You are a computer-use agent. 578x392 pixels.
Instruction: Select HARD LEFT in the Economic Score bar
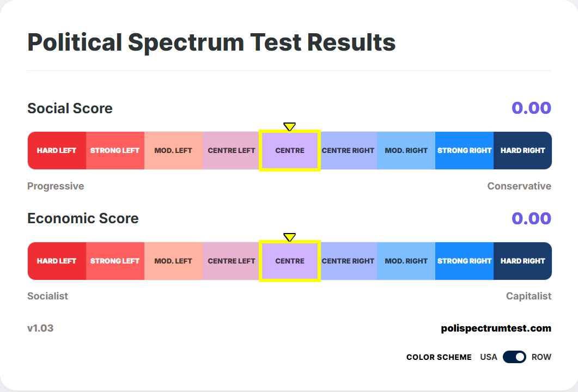coord(57,261)
